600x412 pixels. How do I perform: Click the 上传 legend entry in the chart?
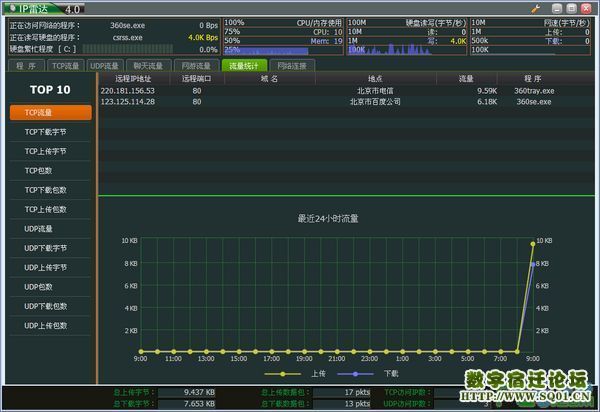tap(295, 374)
